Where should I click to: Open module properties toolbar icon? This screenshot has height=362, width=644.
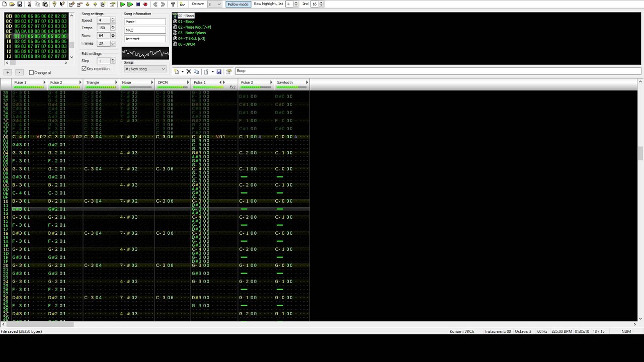(113, 4)
